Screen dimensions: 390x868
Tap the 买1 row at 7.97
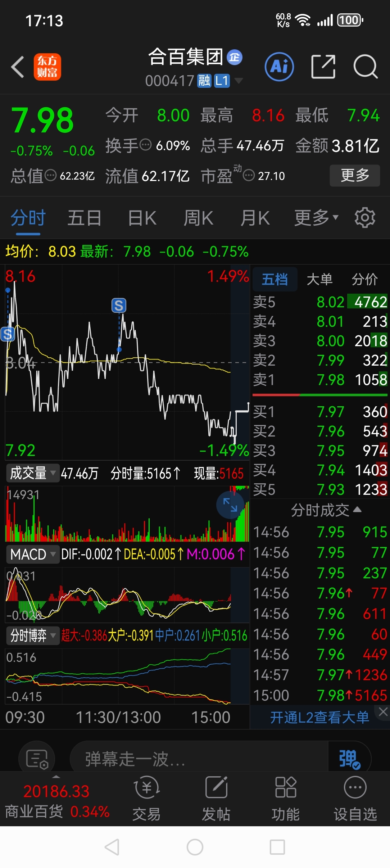click(x=320, y=412)
